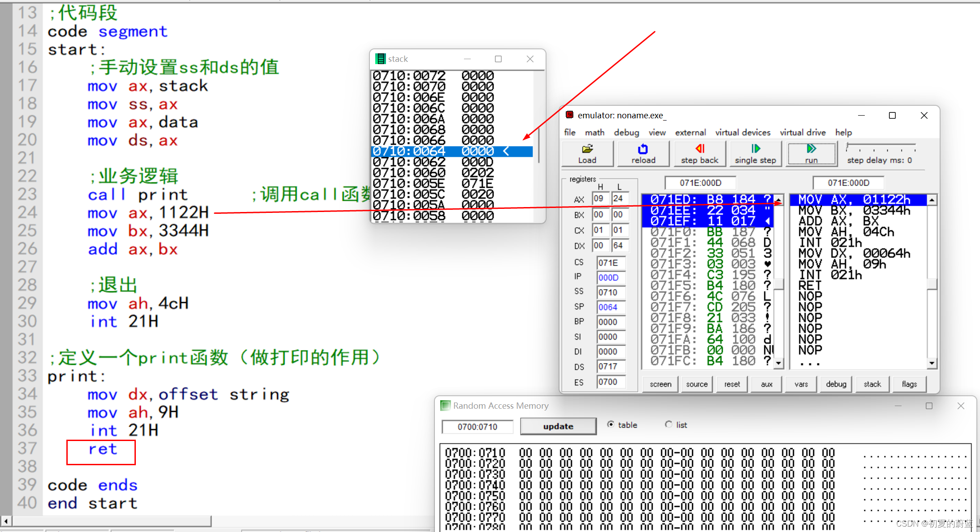Select the list radio option

tap(669, 424)
